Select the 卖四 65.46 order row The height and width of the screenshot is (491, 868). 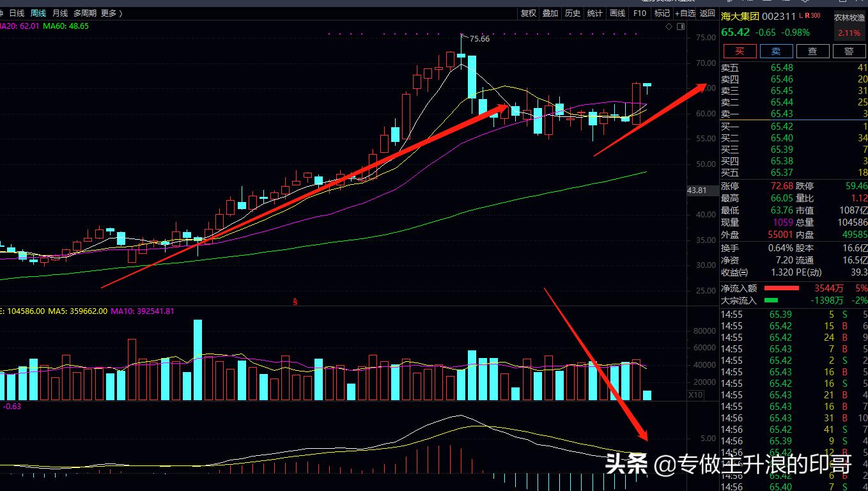point(794,79)
